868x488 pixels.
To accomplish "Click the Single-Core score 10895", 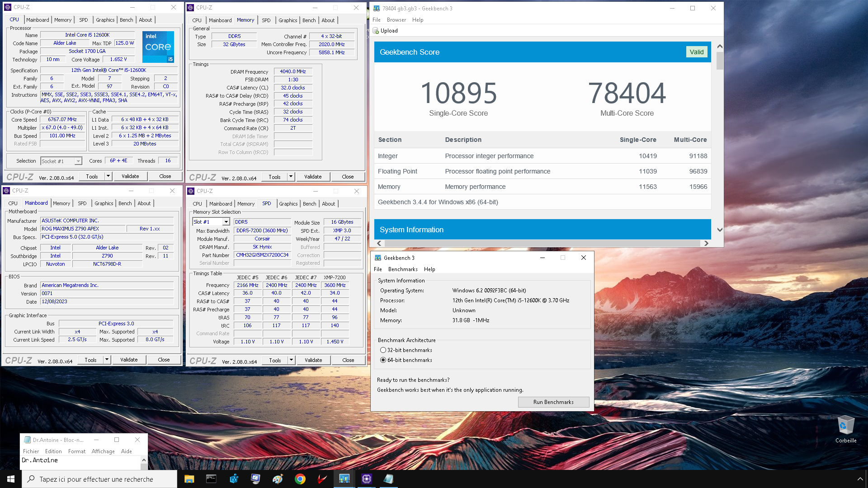I will 458,93.
